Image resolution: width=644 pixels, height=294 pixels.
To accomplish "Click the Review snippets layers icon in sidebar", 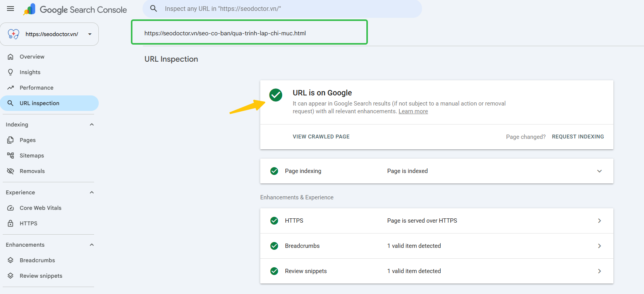I will 10,276.
